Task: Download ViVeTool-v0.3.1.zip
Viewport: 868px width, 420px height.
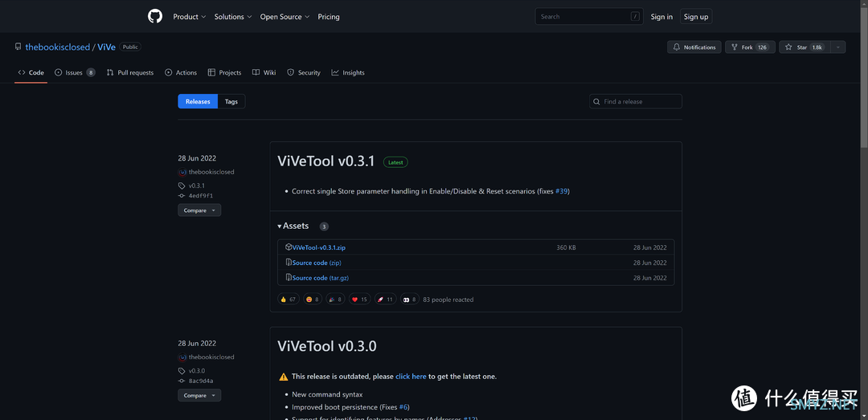Action: (x=318, y=247)
